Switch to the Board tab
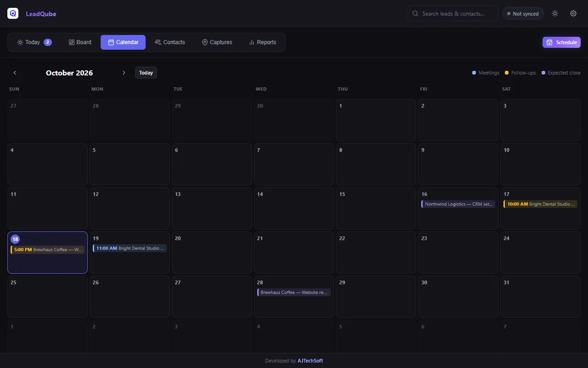Viewport: 588px width, 368px height. (80, 42)
